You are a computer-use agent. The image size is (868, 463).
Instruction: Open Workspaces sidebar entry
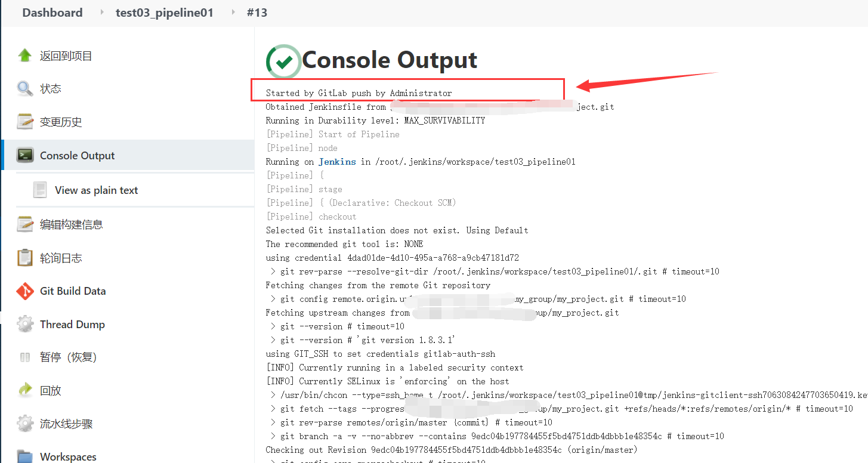tap(68, 457)
